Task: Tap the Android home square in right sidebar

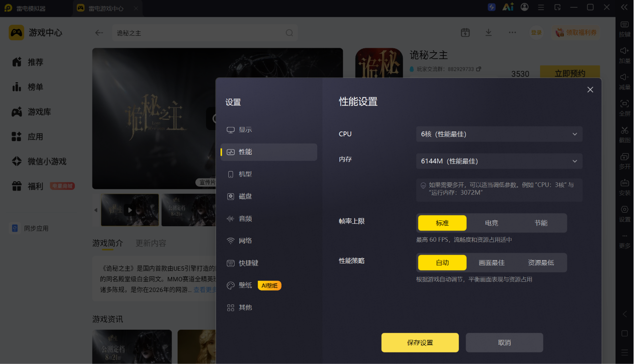Action: tap(625, 334)
